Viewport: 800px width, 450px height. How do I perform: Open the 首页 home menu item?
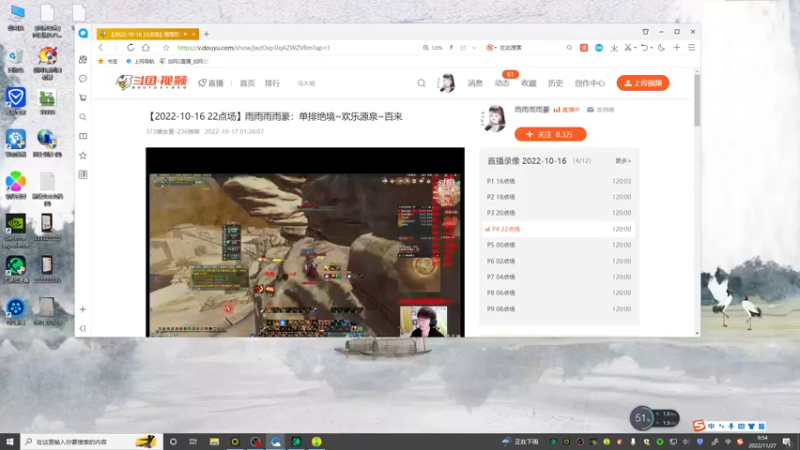click(247, 83)
